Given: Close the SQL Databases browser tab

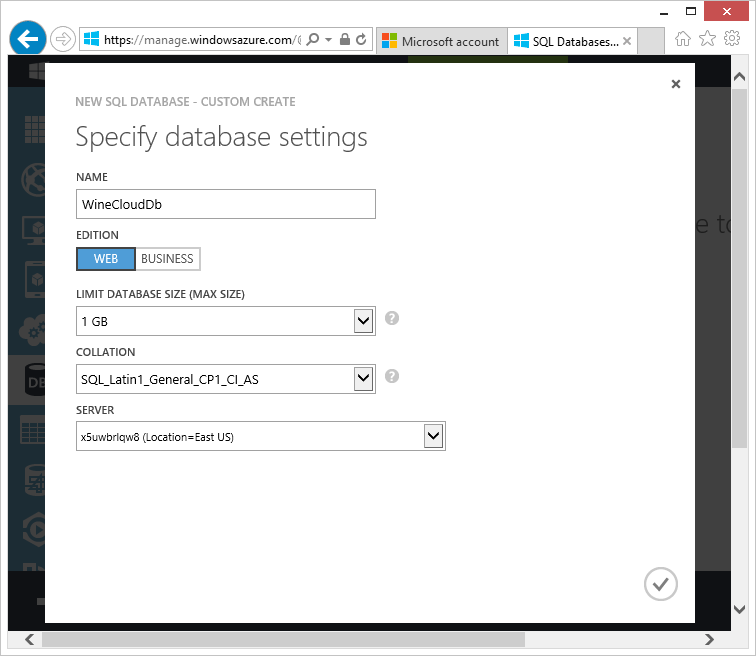Looking at the screenshot, I should 627,41.
